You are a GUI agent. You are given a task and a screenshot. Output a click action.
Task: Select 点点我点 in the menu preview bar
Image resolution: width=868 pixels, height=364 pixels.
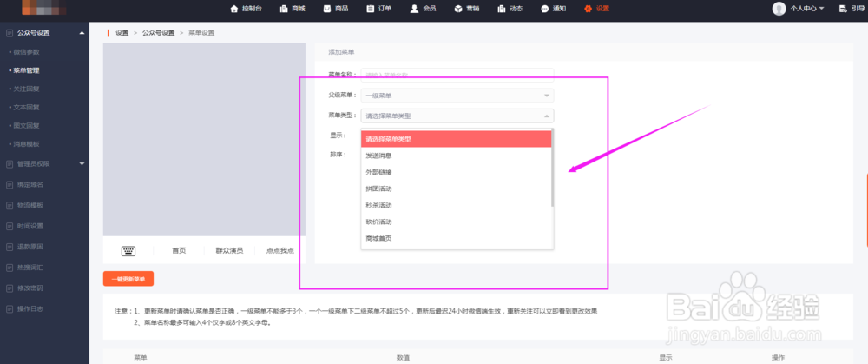click(x=280, y=250)
